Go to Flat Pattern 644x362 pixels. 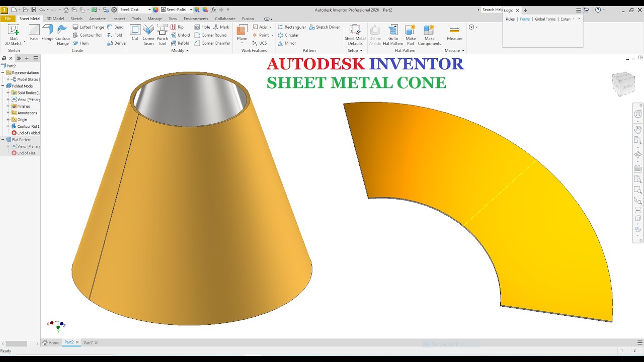point(393,35)
